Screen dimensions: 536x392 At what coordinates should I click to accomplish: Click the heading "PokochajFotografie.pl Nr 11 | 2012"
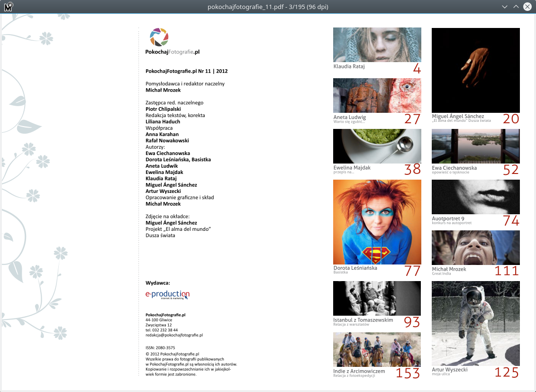click(x=187, y=71)
